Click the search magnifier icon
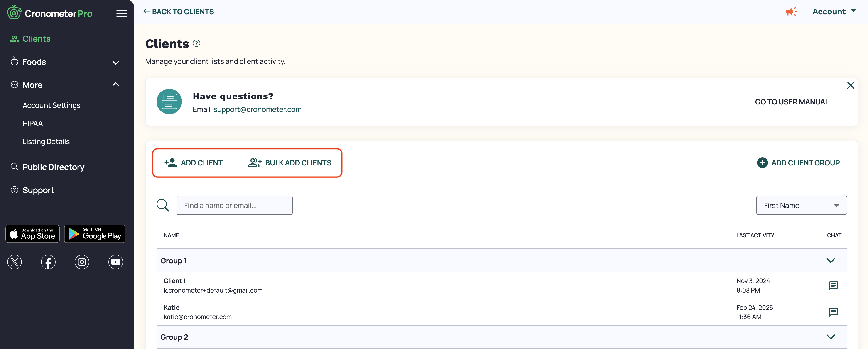 163,205
